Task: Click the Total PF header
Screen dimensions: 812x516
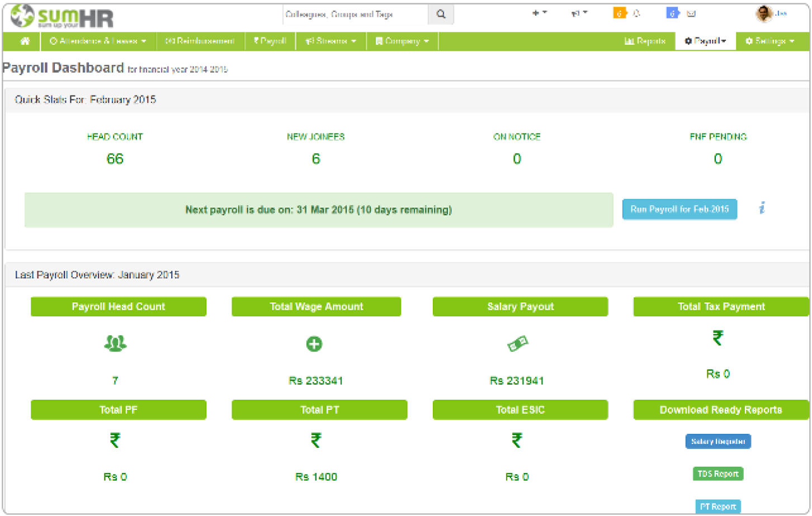Action: [119, 410]
